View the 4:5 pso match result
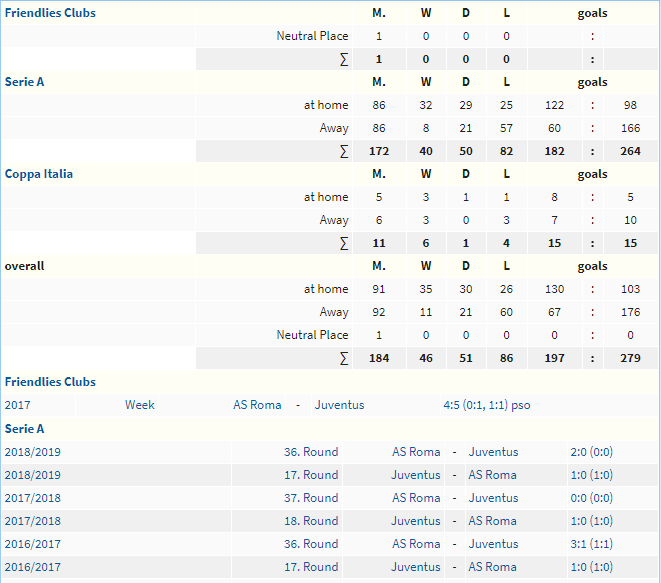 coord(486,405)
